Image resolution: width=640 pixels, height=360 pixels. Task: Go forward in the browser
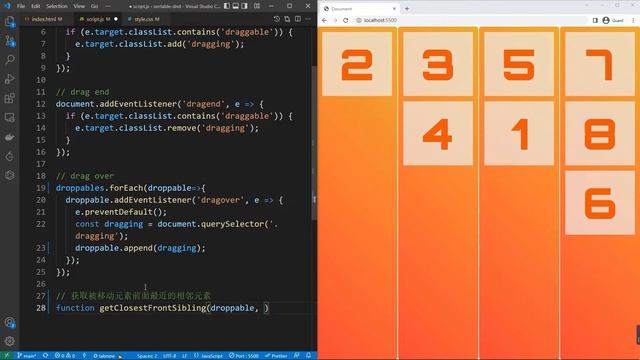pos(335,20)
